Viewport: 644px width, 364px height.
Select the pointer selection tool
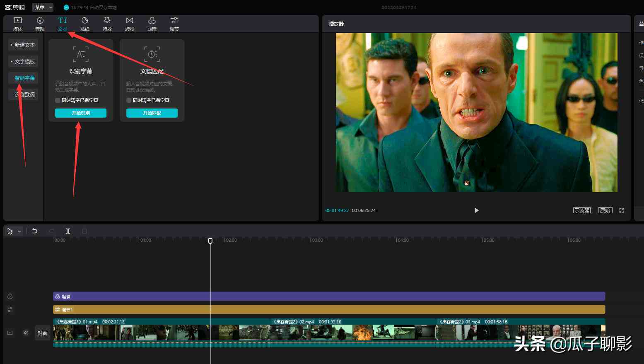10,231
